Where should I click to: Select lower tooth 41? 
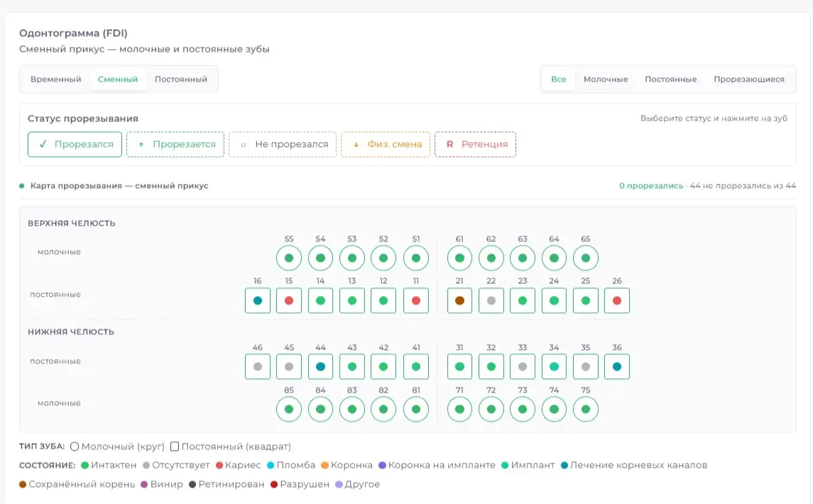(416, 366)
